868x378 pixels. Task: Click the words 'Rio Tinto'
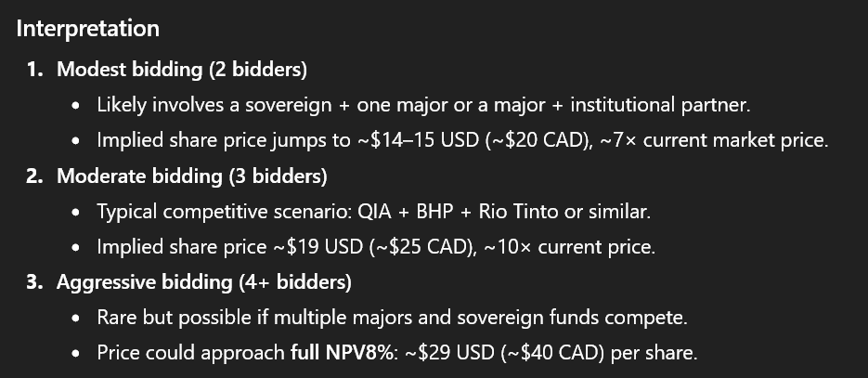coord(518,212)
